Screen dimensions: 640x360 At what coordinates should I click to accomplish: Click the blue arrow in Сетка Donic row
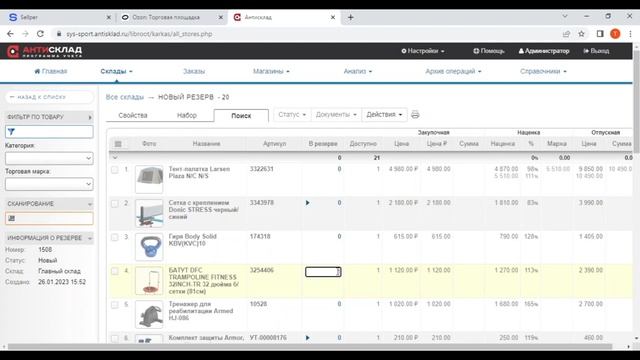pyautogui.click(x=307, y=203)
